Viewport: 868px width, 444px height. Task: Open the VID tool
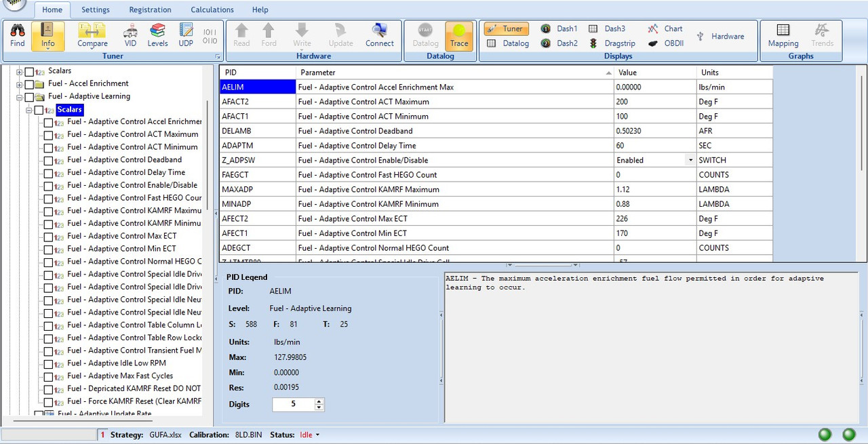tap(130, 35)
